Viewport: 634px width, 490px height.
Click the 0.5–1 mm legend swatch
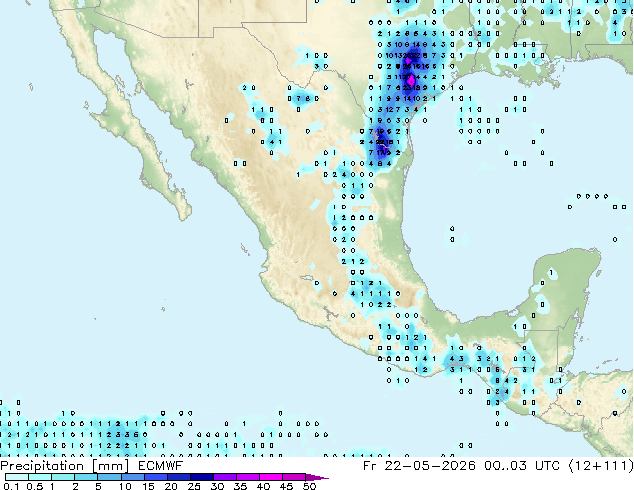click(40, 477)
